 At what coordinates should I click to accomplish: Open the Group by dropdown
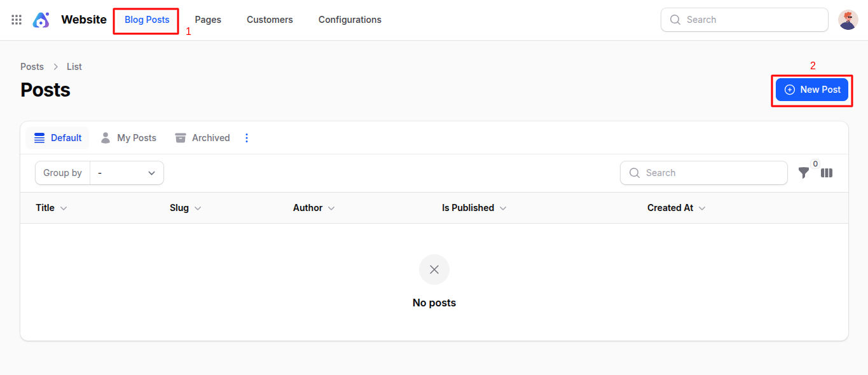click(127, 172)
